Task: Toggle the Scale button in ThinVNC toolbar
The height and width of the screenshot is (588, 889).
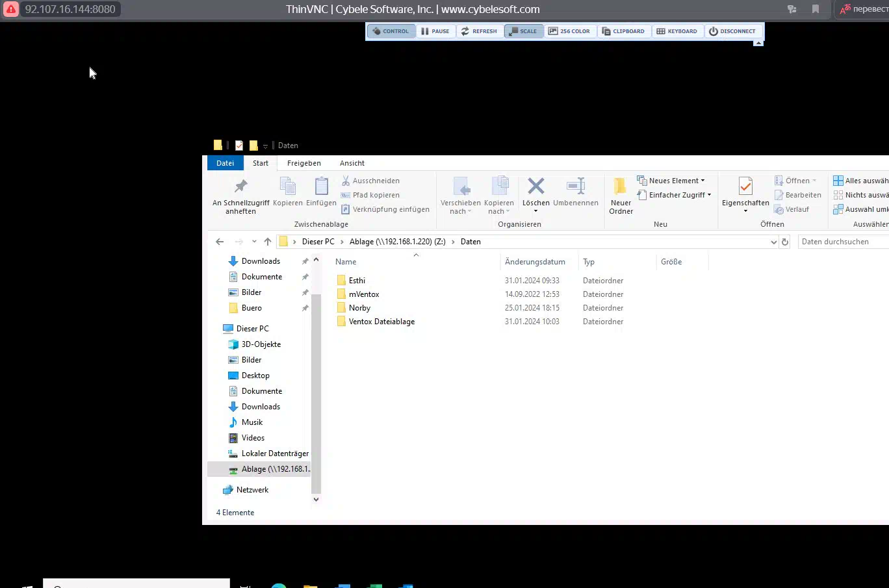Action: coord(523,31)
